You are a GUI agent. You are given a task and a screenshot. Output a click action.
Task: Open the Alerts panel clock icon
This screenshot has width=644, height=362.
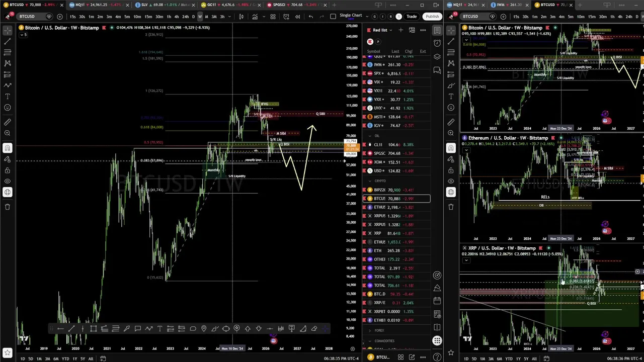pyautogui.click(x=437, y=43)
